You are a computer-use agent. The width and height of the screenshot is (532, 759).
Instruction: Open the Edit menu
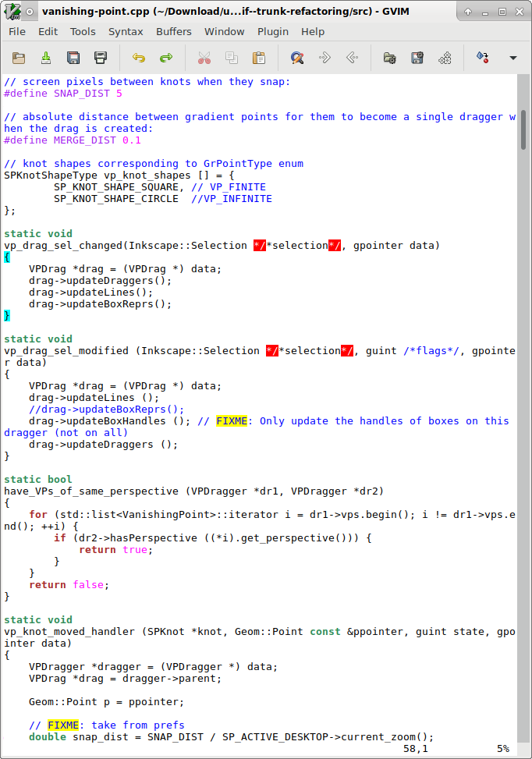coord(48,31)
